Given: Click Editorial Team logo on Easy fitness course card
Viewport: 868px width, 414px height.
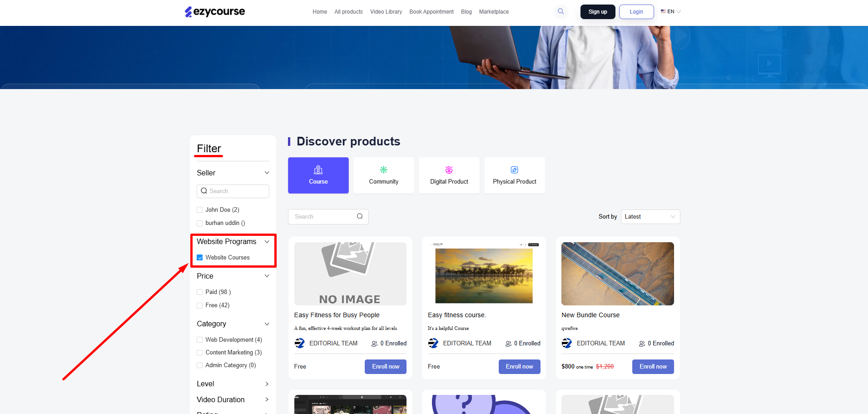Looking at the screenshot, I should point(433,343).
